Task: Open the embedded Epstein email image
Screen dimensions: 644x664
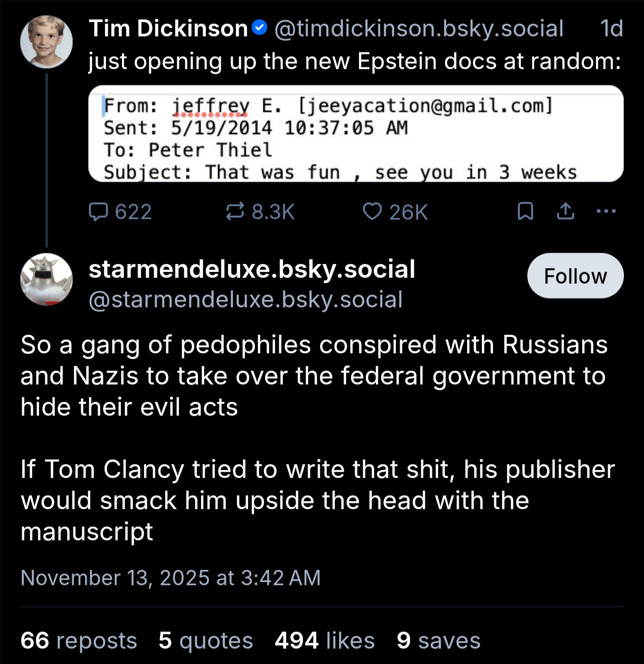Action: (356, 134)
